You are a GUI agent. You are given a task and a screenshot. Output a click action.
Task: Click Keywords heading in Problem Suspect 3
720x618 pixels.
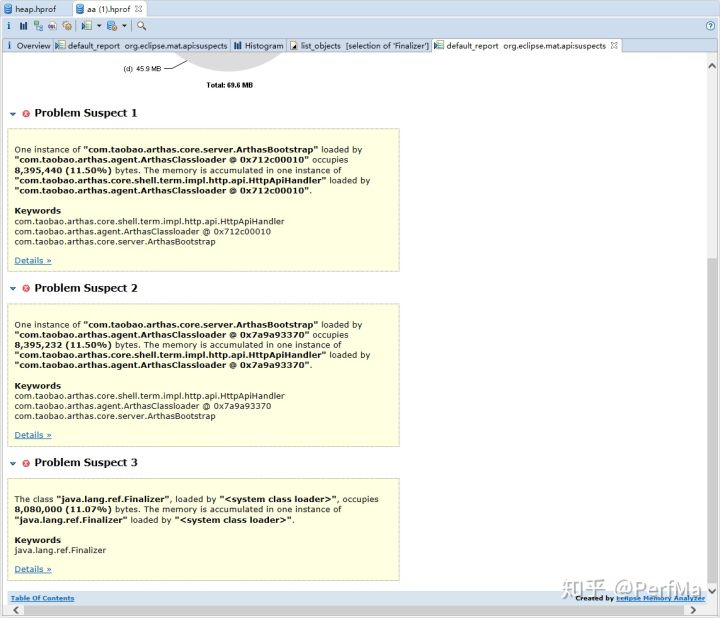[x=38, y=540]
